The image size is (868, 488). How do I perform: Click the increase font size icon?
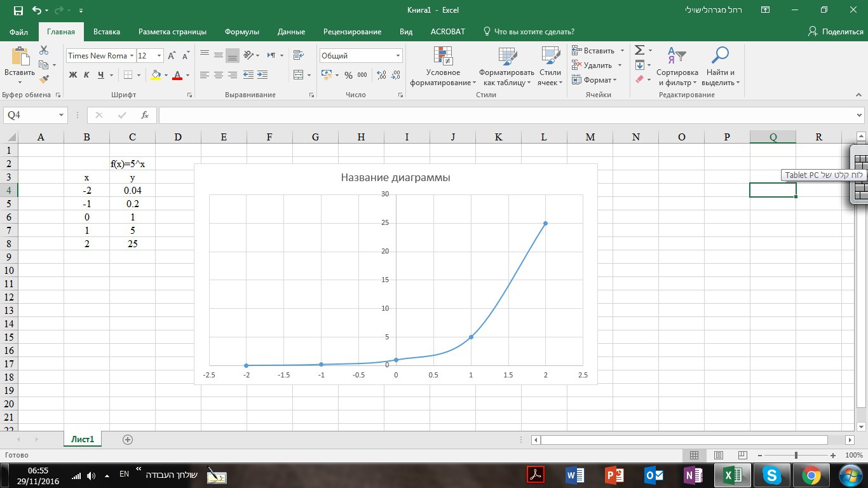click(x=172, y=56)
